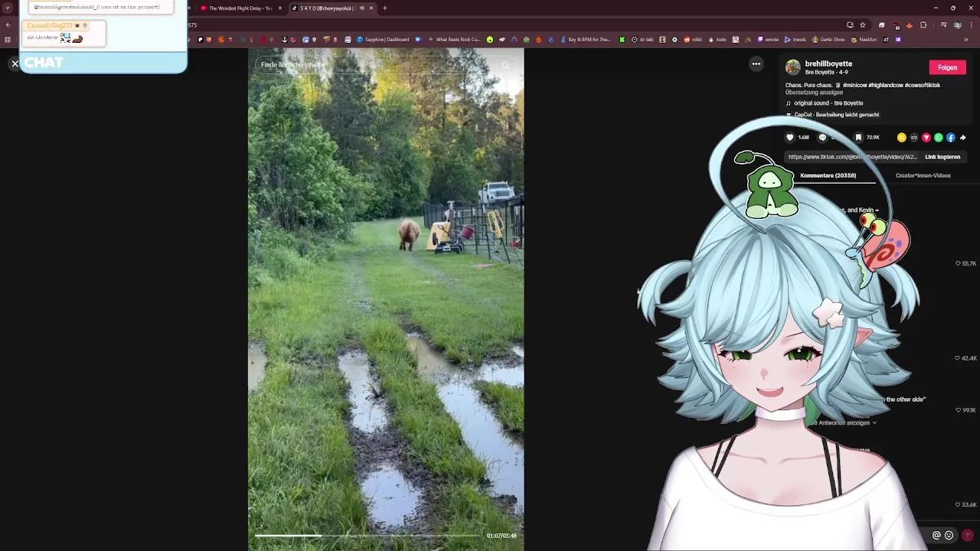
Task: Like the comment with 55.7K likes
Action: pyautogui.click(x=958, y=263)
